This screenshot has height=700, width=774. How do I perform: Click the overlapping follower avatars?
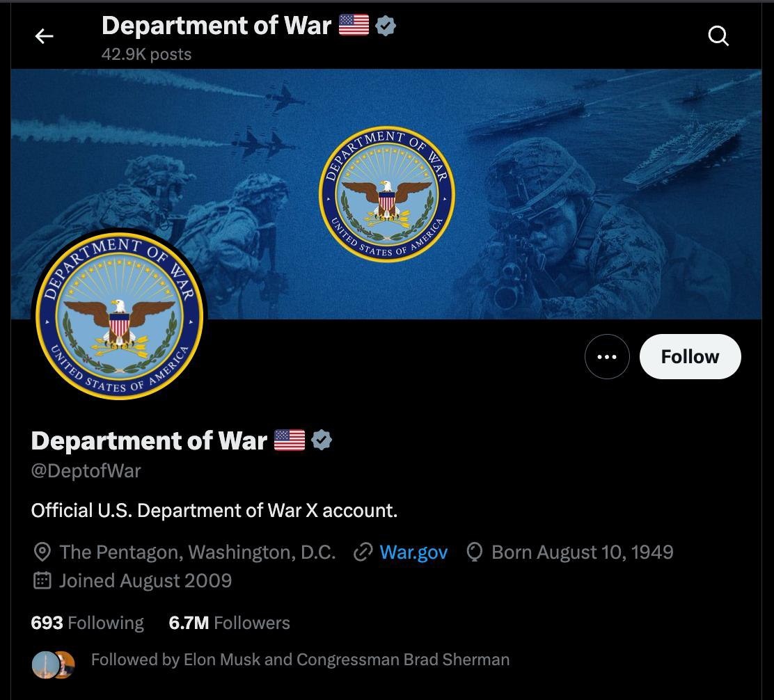[x=54, y=665]
